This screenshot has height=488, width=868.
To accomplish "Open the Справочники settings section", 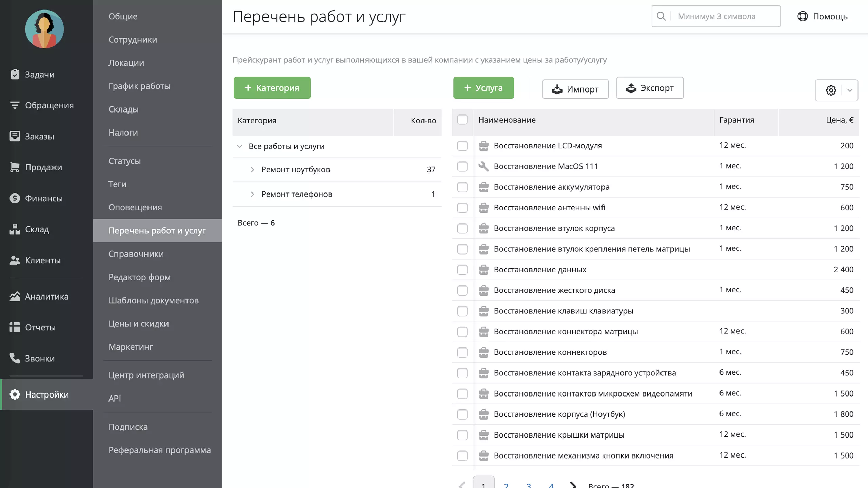I will pos(136,254).
